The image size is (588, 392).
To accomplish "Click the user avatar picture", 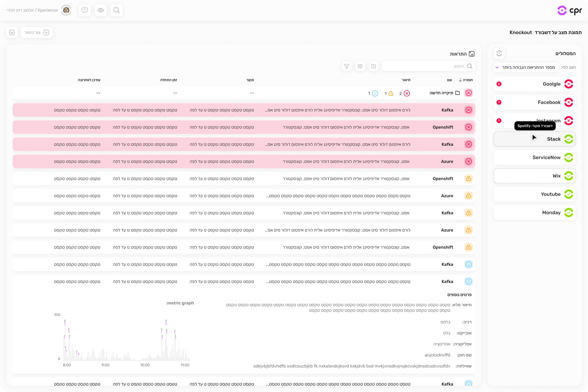I will pyautogui.click(x=66, y=10).
